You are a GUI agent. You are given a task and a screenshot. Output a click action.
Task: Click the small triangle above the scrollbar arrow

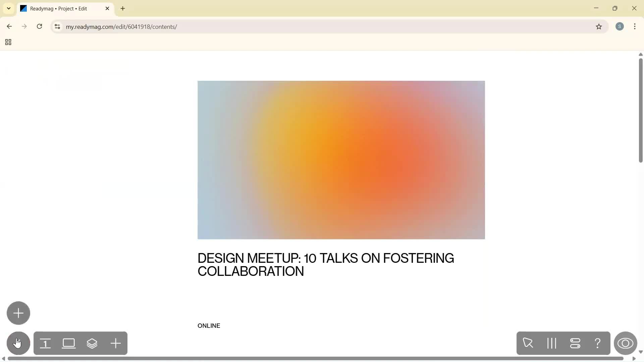pyautogui.click(x=641, y=54)
